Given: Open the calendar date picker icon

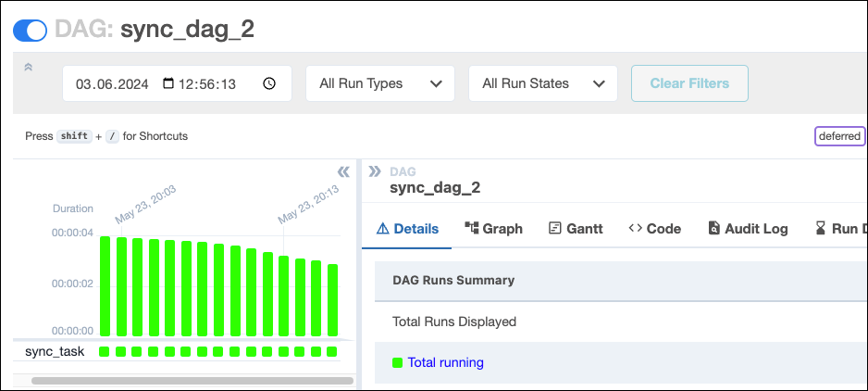Looking at the screenshot, I should tap(167, 83).
